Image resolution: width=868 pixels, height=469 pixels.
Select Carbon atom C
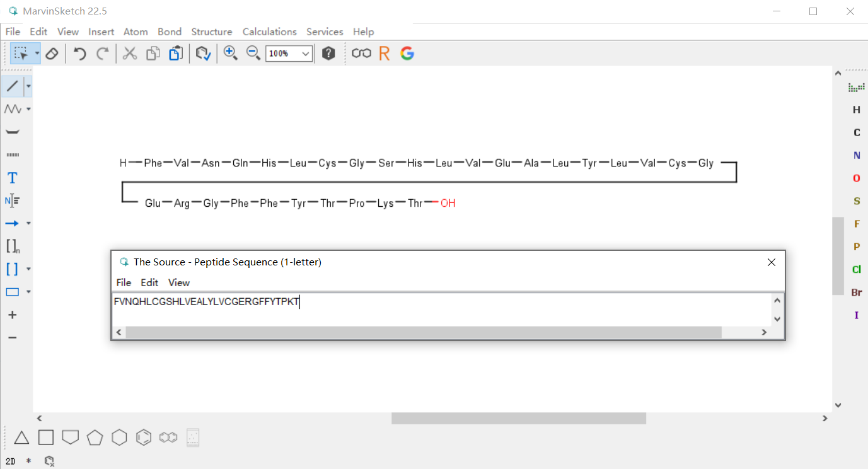coord(857,132)
